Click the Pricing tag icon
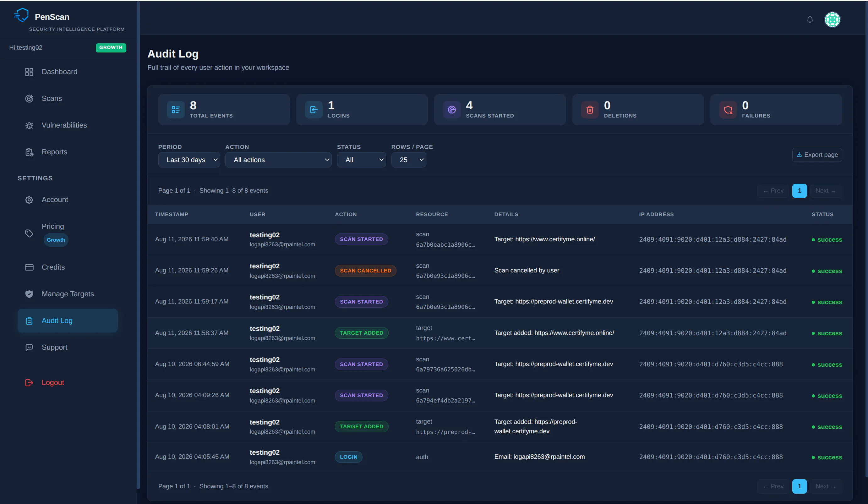Screen dimensions: 868x504 coord(29,233)
